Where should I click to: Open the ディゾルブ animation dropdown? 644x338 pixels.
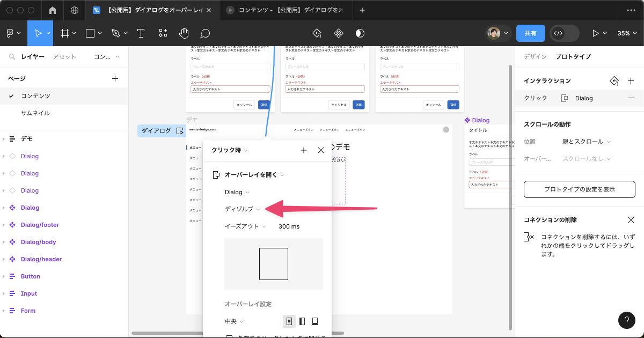click(x=242, y=209)
